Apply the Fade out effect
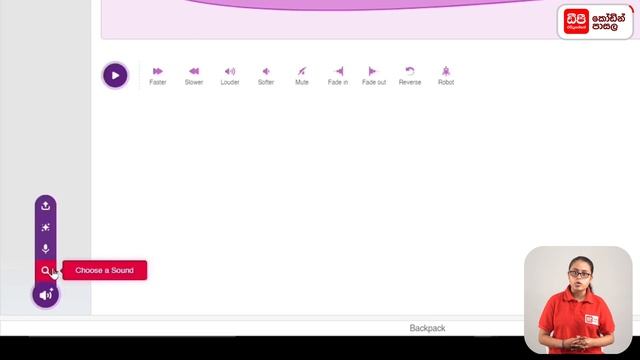 point(374,76)
